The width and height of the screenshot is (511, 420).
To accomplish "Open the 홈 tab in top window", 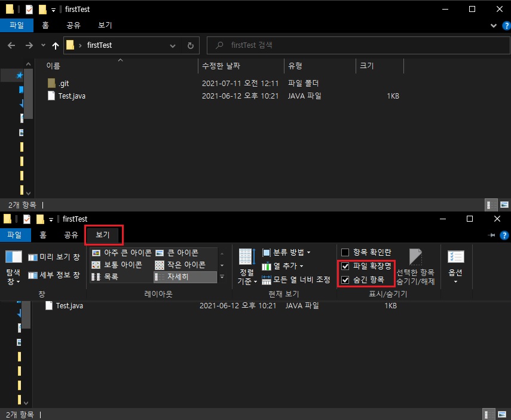I will [x=45, y=25].
